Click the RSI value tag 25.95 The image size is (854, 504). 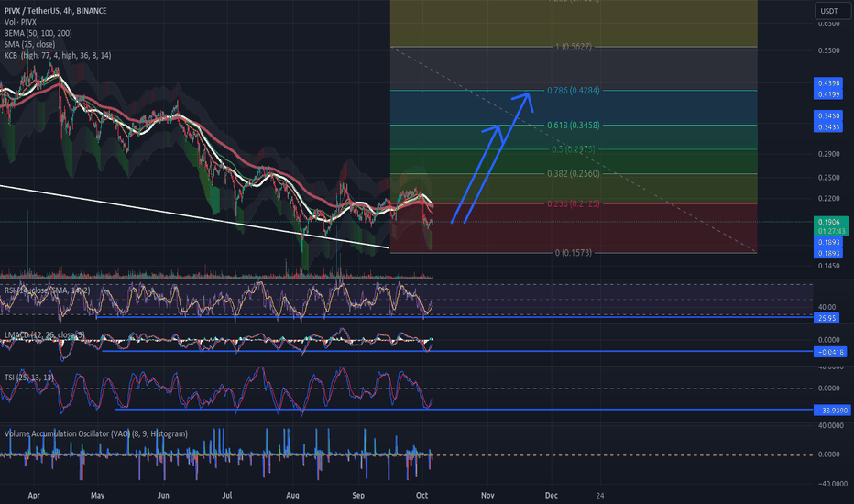click(x=827, y=318)
